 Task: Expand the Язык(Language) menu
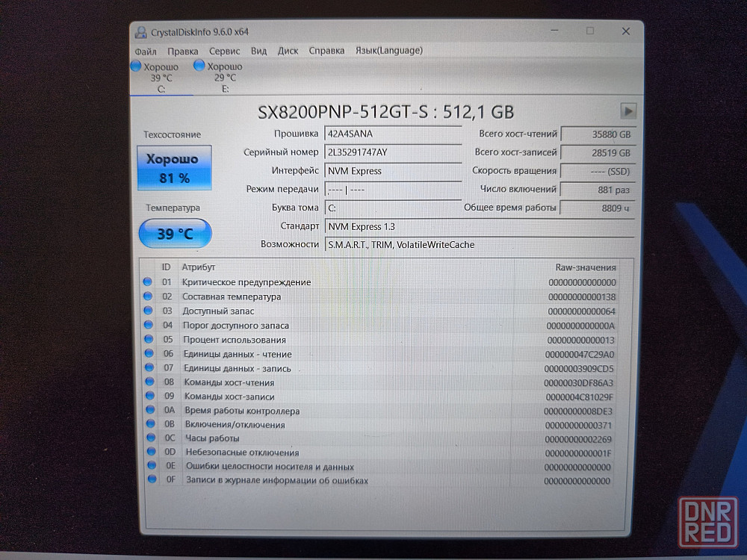[x=389, y=51]
